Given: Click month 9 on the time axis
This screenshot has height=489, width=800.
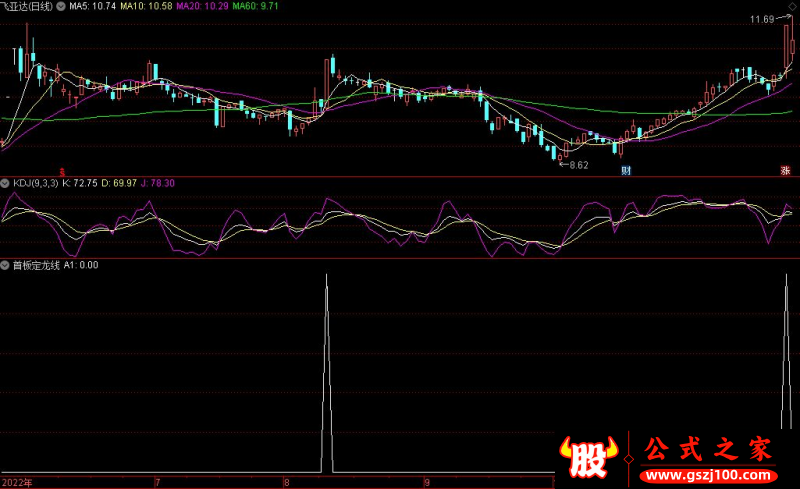Looking at the screenshot, I should pyautogui.click(x=426, y=481).
